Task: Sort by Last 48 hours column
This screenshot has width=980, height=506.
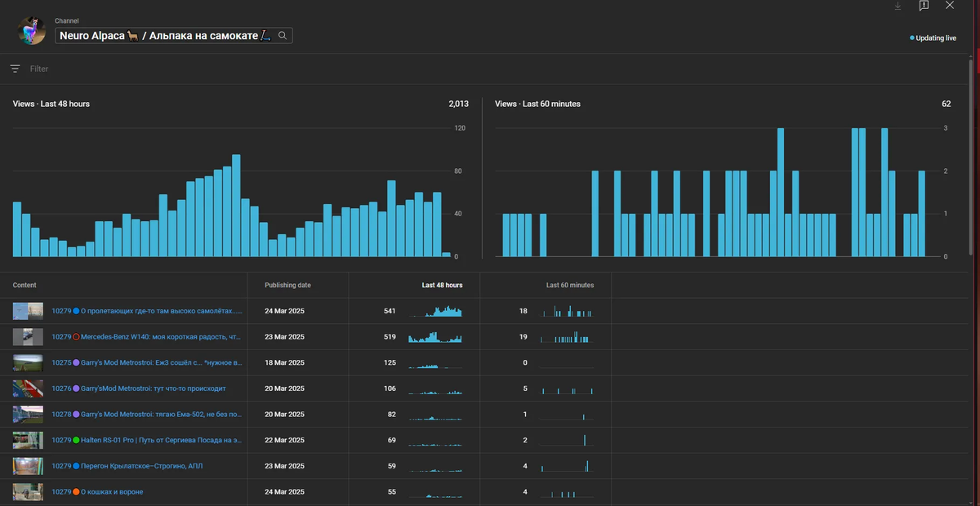Action: 442,285
